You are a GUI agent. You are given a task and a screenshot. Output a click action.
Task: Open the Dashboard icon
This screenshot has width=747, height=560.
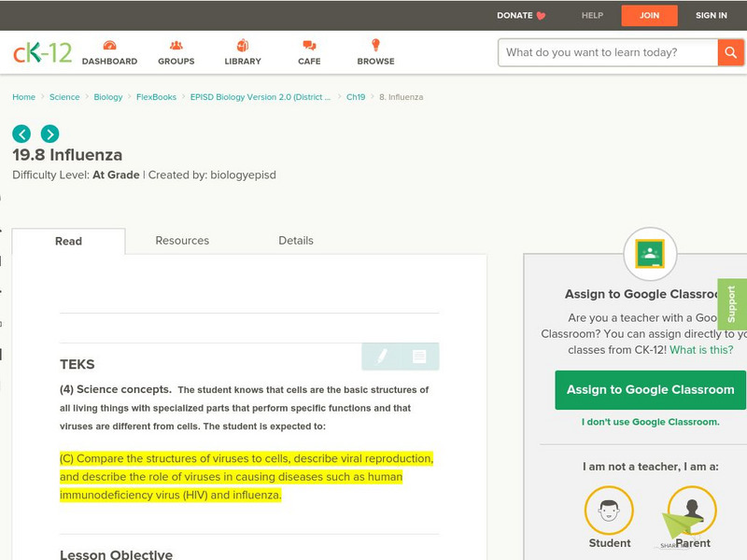click(x=109, y=46)
